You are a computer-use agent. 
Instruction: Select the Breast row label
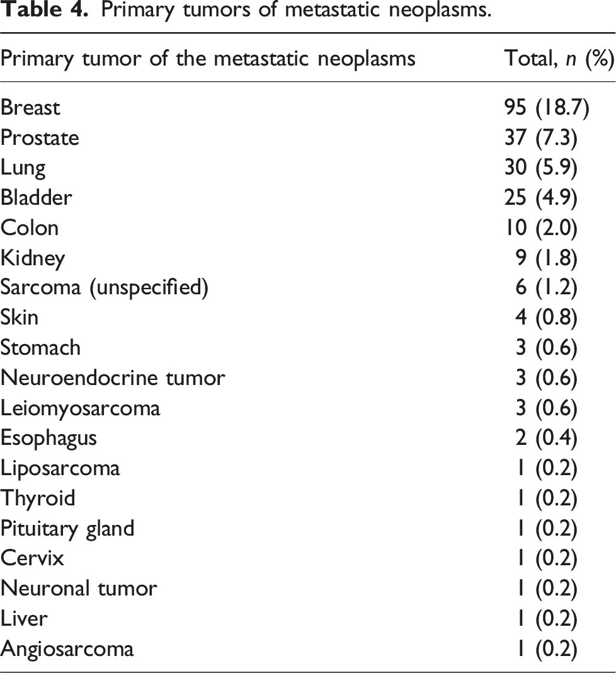coord(30,108)
